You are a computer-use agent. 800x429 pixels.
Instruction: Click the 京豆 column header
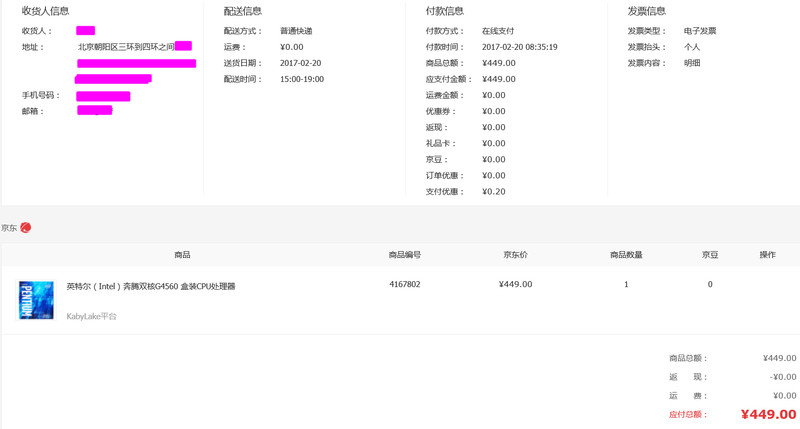tap(710, 255)
